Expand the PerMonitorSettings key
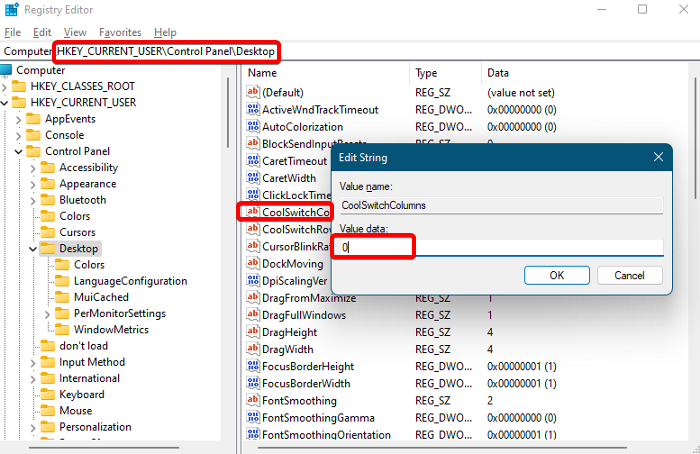This screenshot has height=454, width=700. [47, 314]
